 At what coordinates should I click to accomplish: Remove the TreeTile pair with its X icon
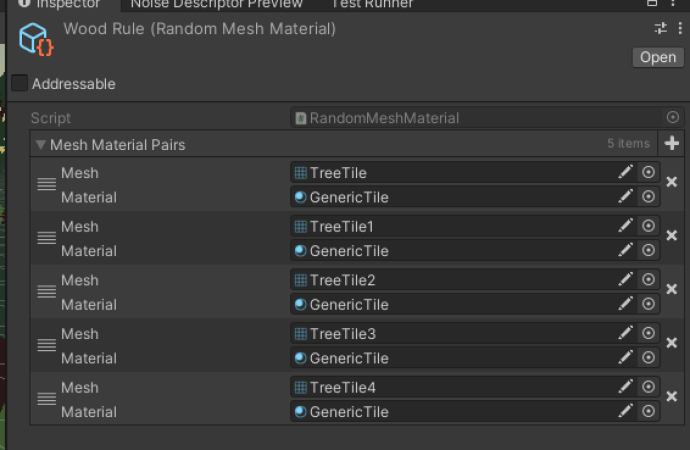coord(672,182)
